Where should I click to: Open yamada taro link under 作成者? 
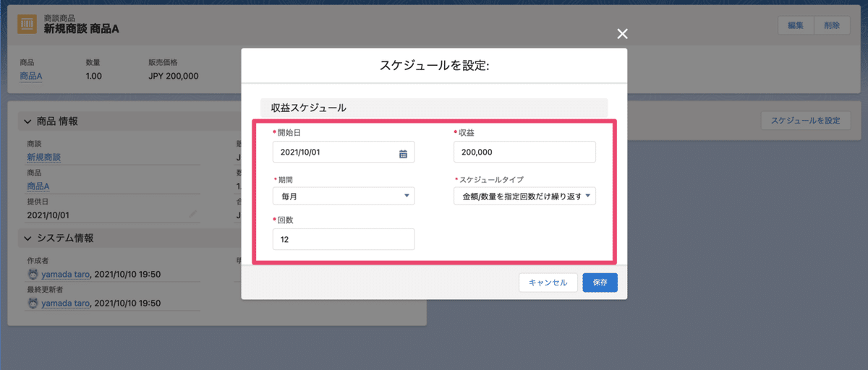pyautogui.click(x=64, y=275)
